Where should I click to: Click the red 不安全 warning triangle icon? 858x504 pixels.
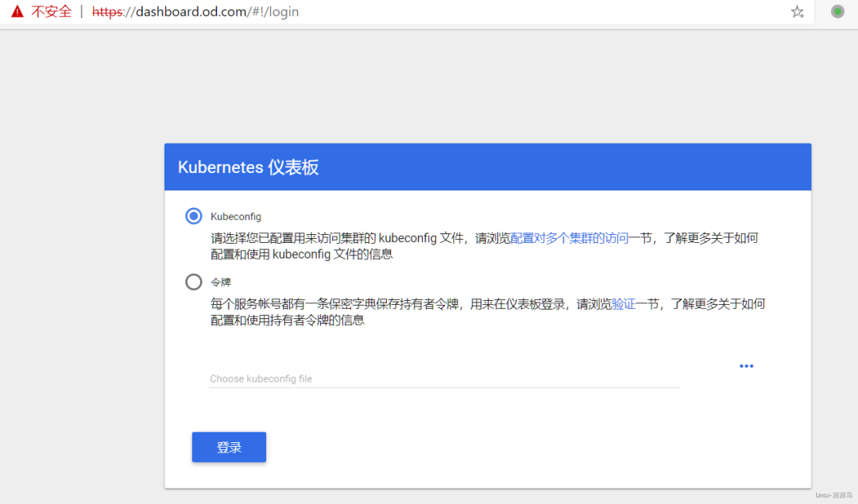point(16,11)
